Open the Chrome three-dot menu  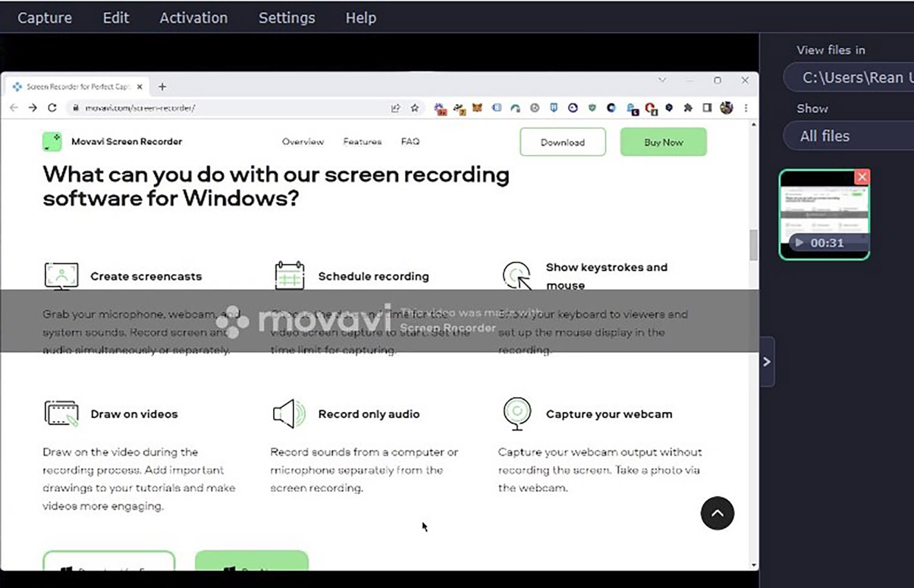pos(746,108)
